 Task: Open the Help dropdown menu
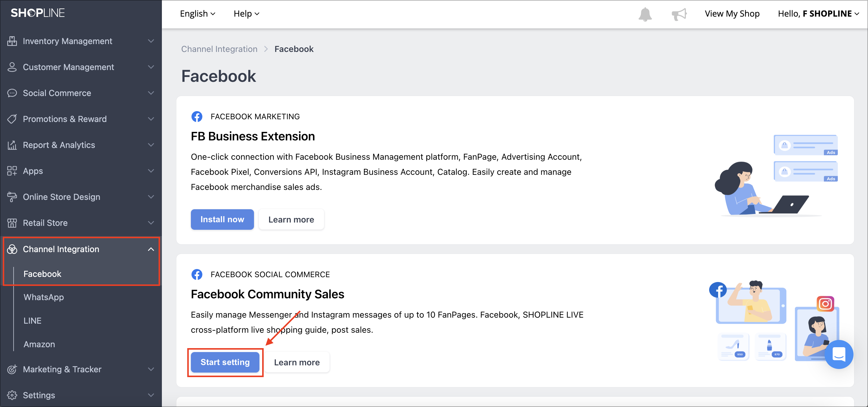[x=246, y=14]
